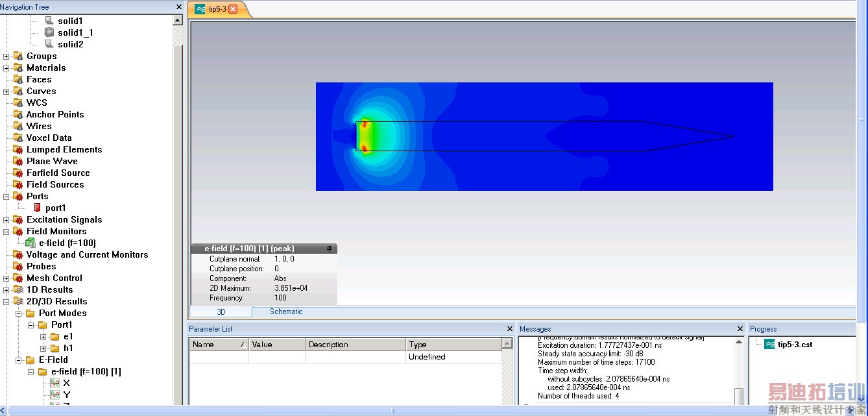Click the Port Modes folder icon
The height and width of the screenshot is (416, 868).
[x=30, y=313]
